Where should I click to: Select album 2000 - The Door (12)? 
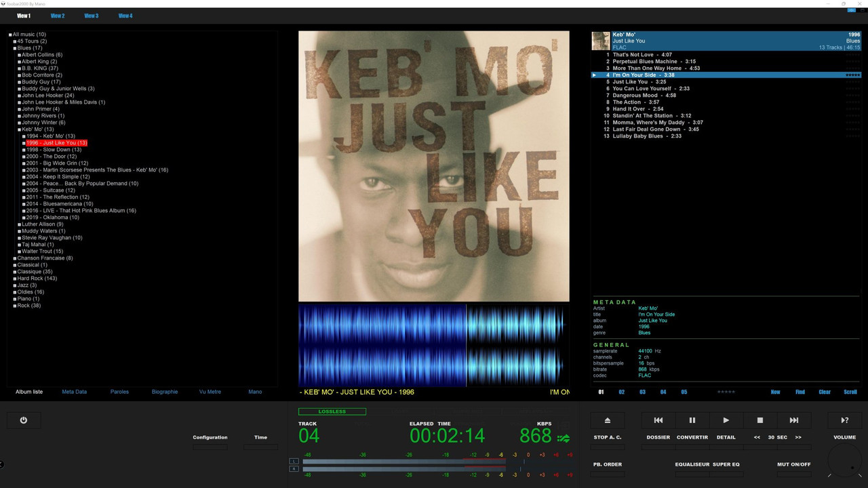(x=51, y=157)
